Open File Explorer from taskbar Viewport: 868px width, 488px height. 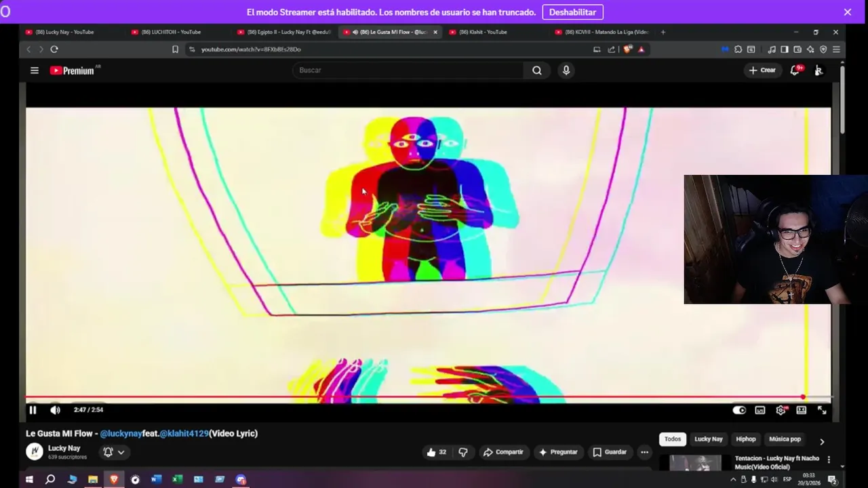(93, 479)
